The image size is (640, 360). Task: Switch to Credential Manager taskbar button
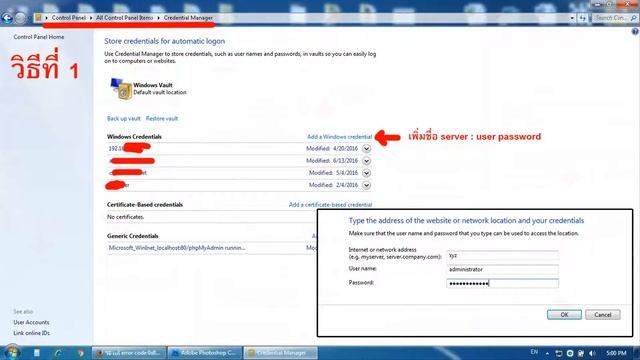280,353
